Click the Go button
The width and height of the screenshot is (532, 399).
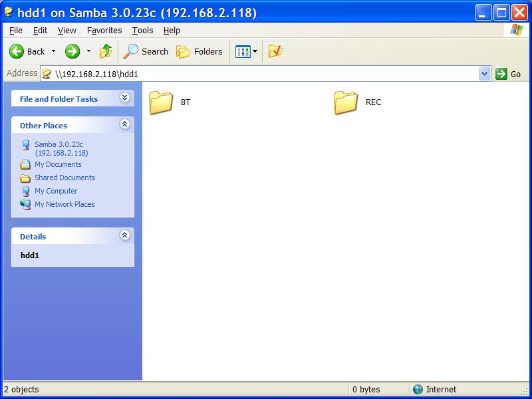click(508, 74)
